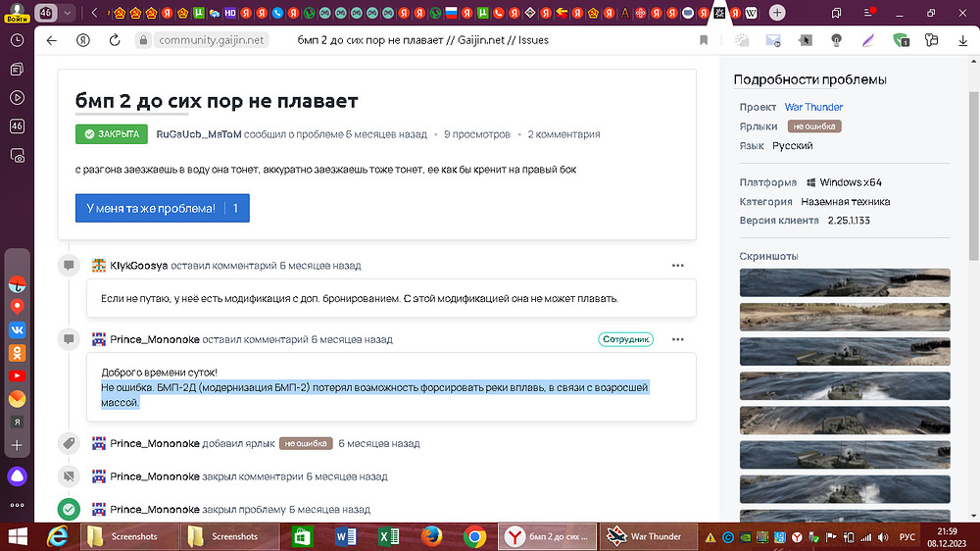980x551 pixels.
Task: Go back with the left arrow
Action: click(52, 40)
